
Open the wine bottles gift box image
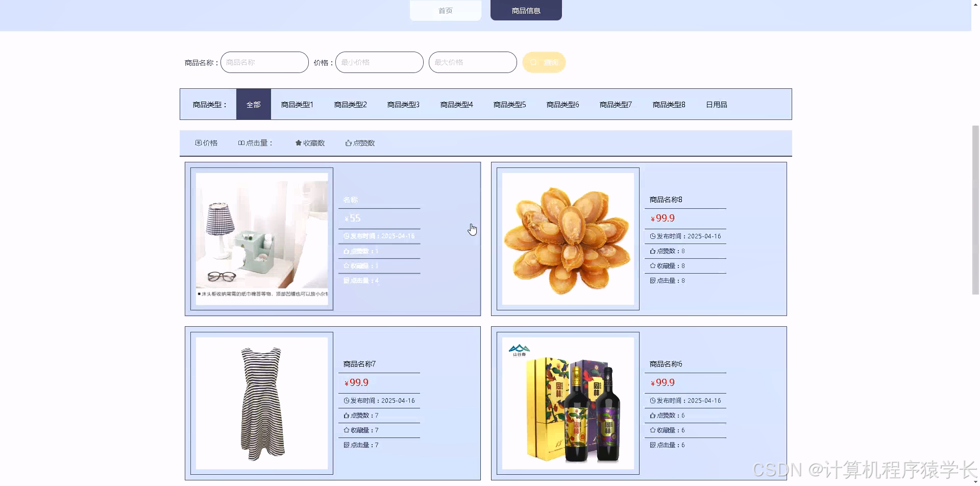coord(568,403)
